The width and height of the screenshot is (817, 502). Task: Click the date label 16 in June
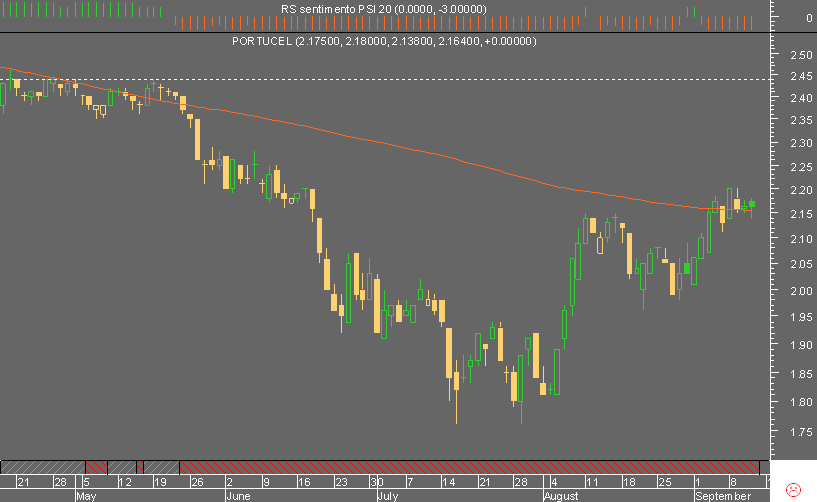pyautogui.click(x=304, y=482)
